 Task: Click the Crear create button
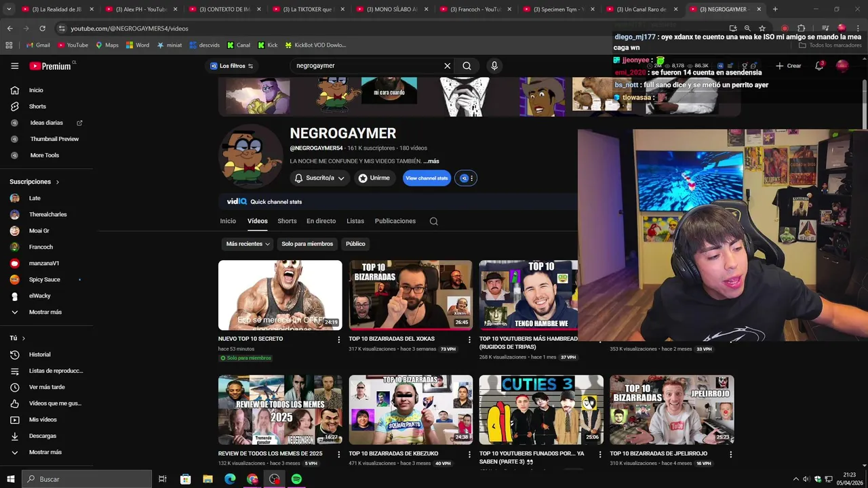(789, 66)
